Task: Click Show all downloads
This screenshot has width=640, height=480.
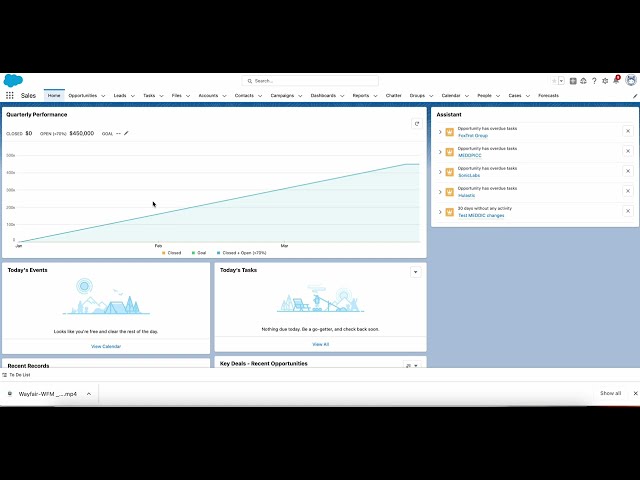Action: [x=610, y=393]
